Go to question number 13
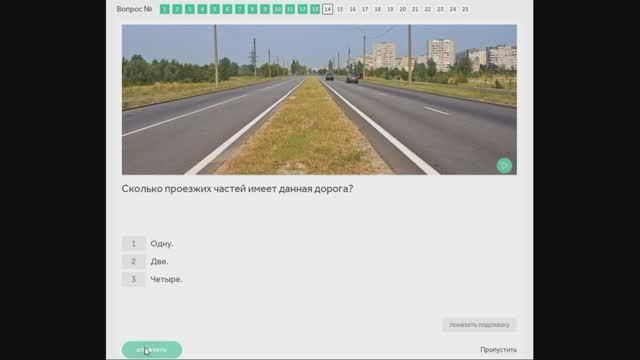The image size is (640, 360). (315, 9)
